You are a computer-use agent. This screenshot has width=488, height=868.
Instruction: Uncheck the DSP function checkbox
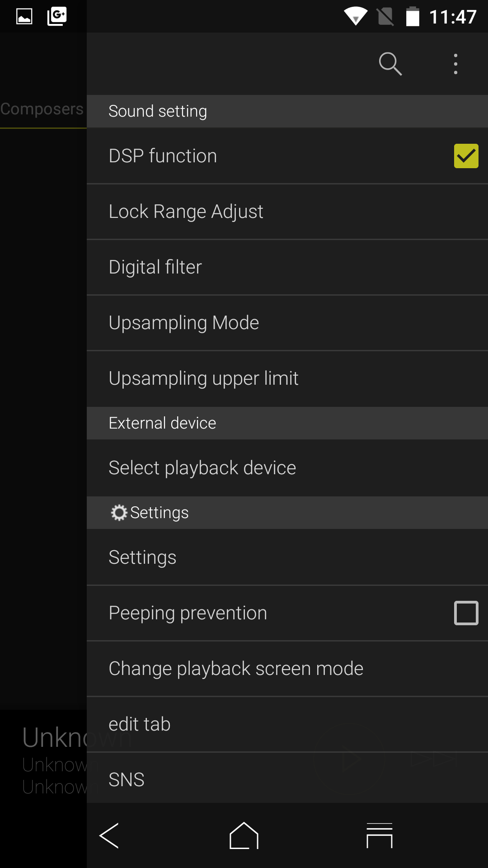click(466, 156)
